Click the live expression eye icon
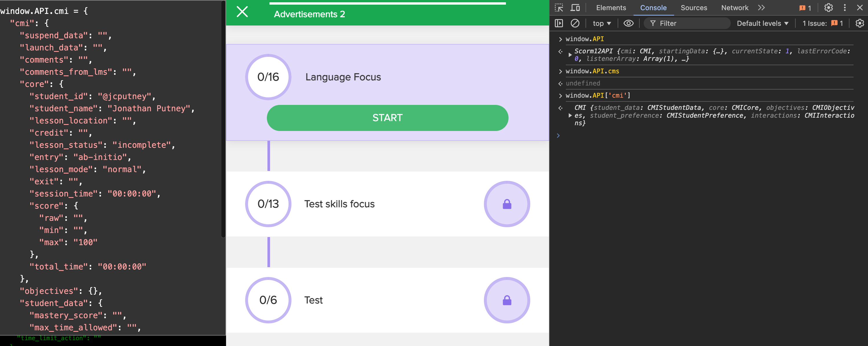Viewport: 868px width, 346px height. (x=628, y=23)
